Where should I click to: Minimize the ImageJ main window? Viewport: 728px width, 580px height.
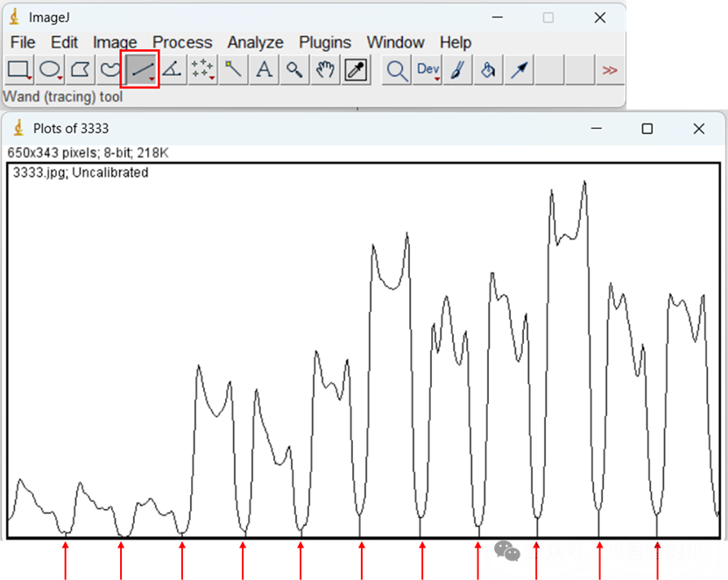click(498, 18)
